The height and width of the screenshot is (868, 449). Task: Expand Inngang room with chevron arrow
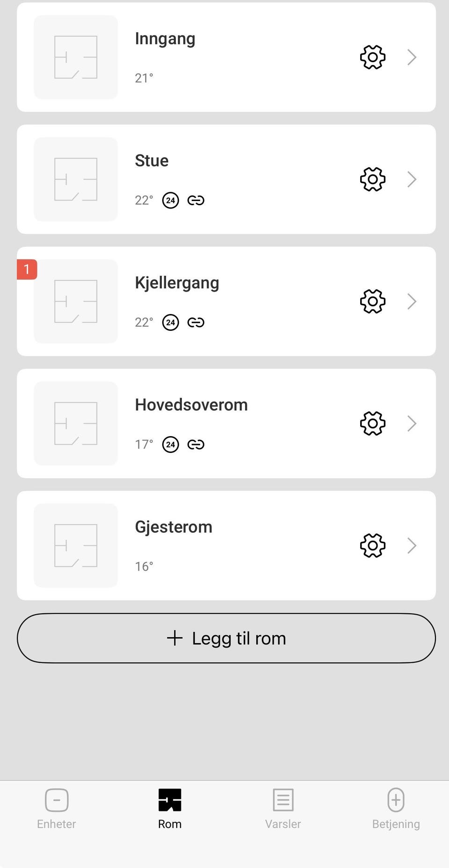(x=412, y=57)
